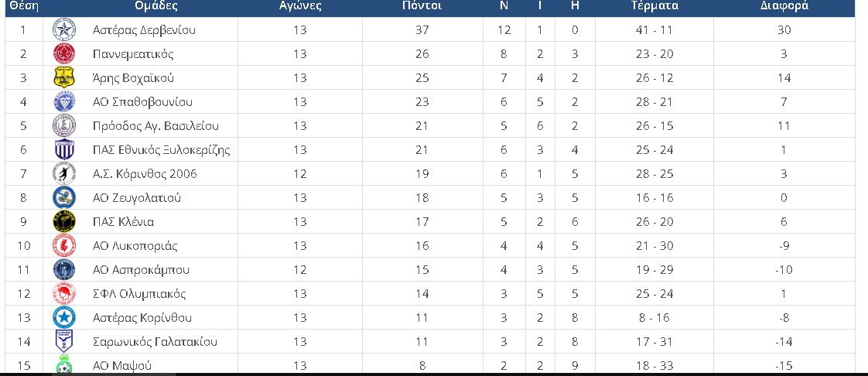Image resolution: width=868 pixels, height=376 pixels.
Task: Click the Παννεμεατικός red crest icon
Action: point(63,53)
